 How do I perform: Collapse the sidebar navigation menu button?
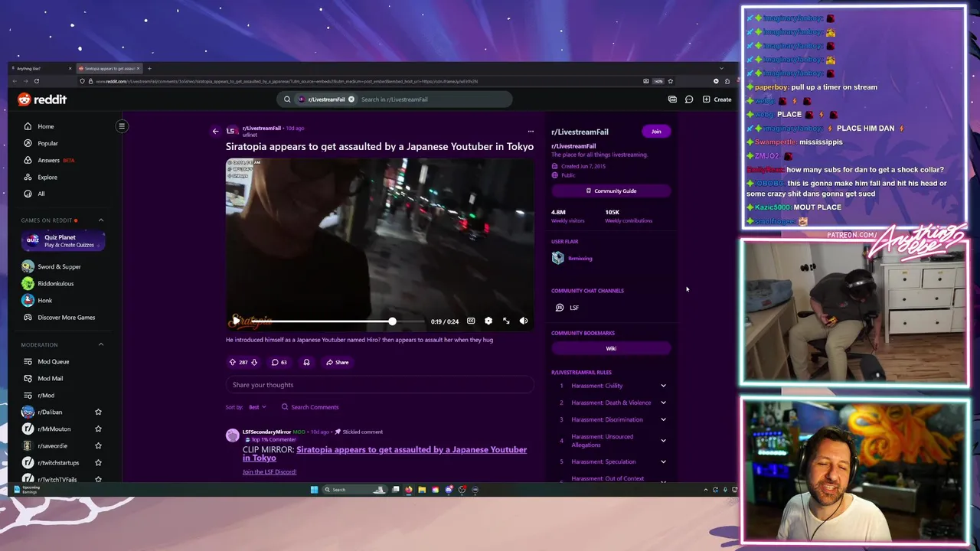click(x=122, y=126)
